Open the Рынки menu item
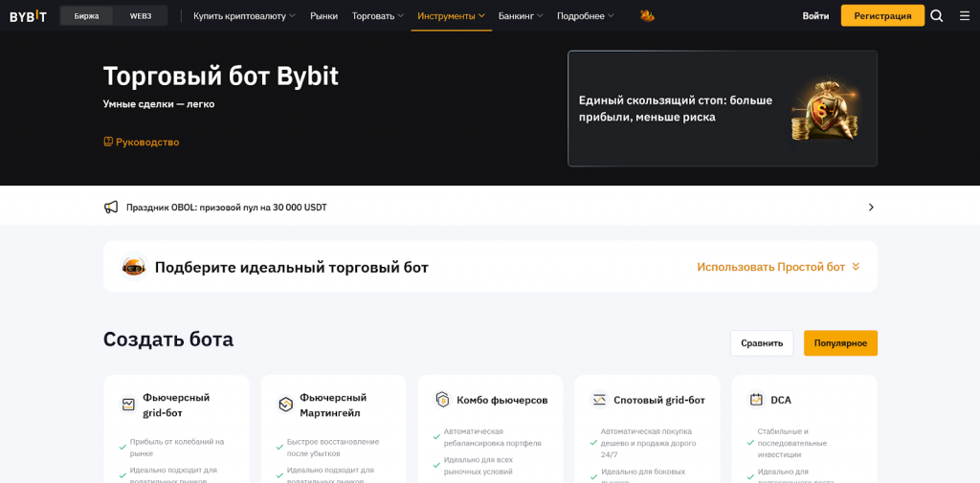Screen dimensions: 980x483 click(x=323, y=16)
